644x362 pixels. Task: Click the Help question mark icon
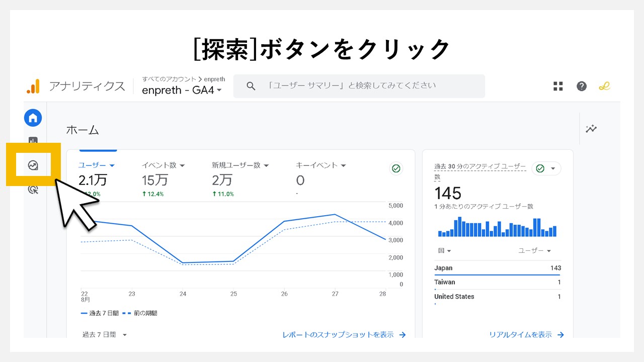(x=582, y=86)
